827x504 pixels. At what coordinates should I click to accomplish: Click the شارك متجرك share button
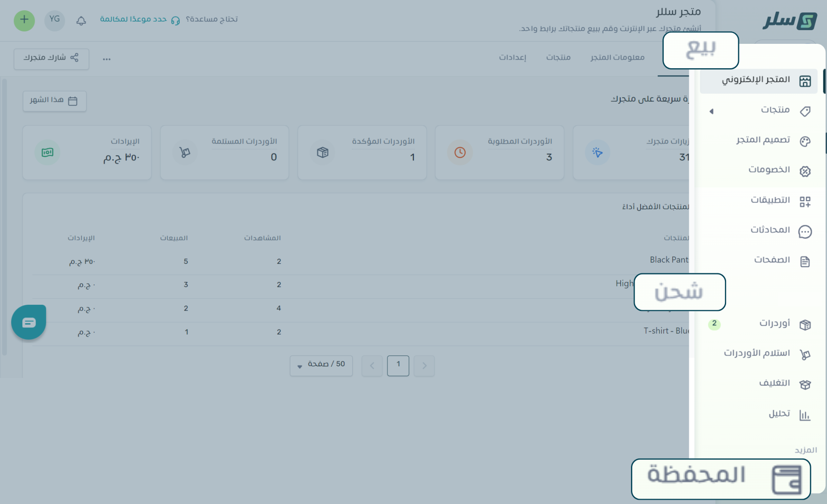click(51, 58)
